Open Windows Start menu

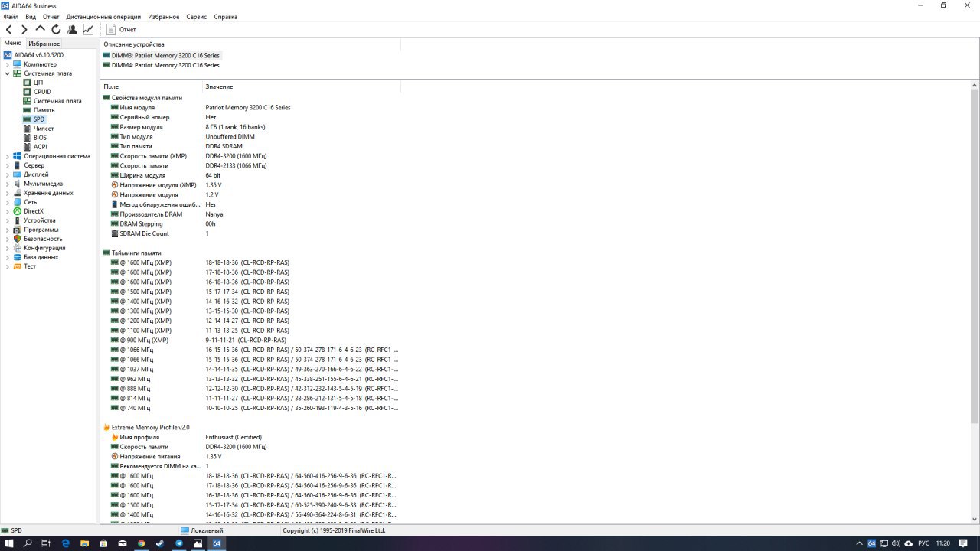(9, 543)
